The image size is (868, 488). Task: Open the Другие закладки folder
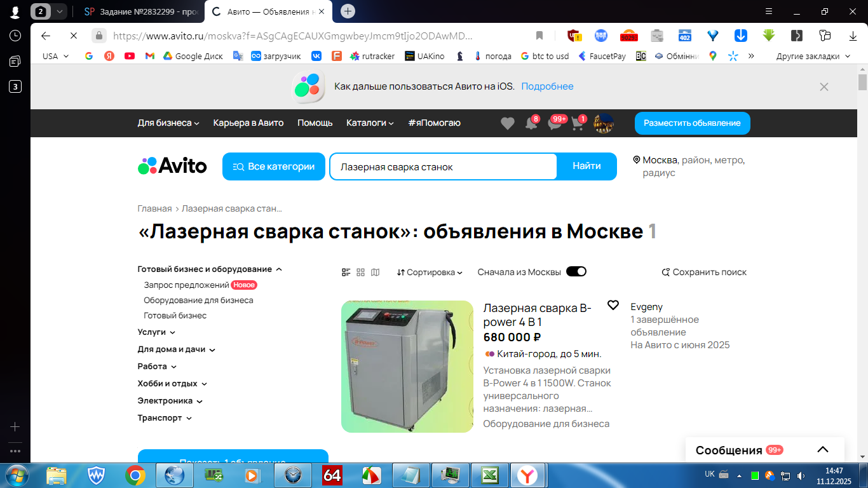point(813,56)
